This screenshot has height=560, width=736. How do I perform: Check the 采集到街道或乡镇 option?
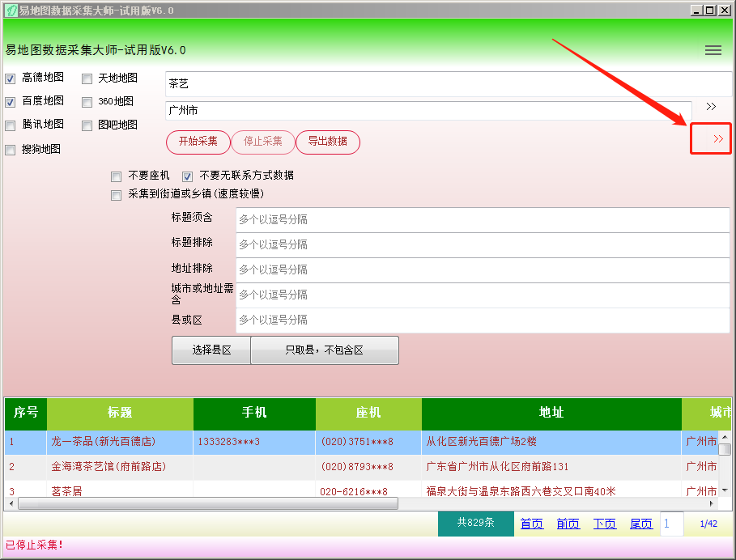pyautogui.click(x=117, y=194)
